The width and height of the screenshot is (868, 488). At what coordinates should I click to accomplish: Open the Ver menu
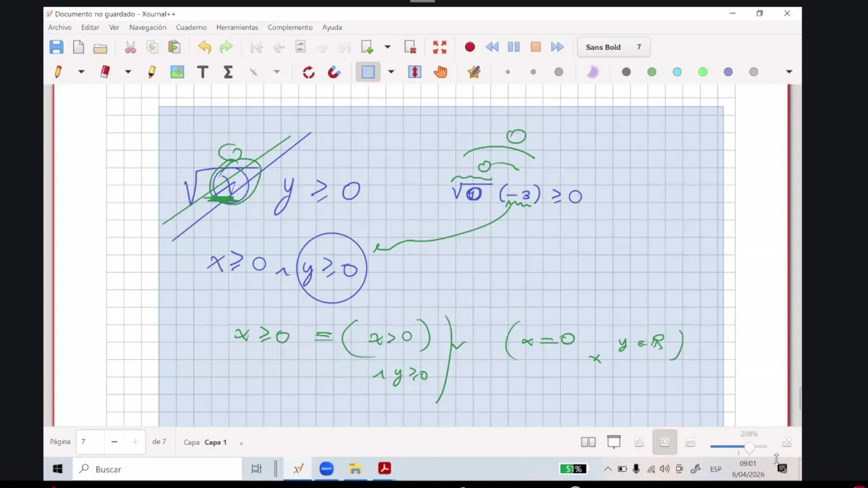[x=114, y=27]
